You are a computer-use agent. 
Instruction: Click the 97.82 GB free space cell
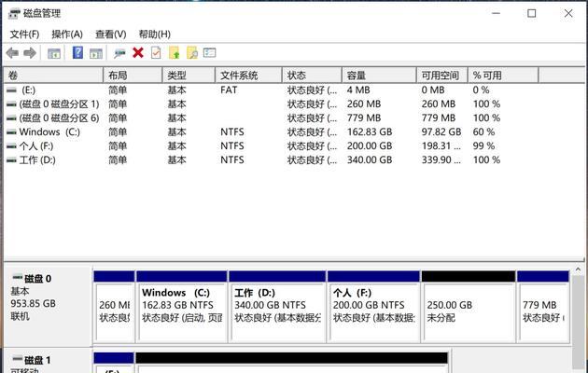441,131
